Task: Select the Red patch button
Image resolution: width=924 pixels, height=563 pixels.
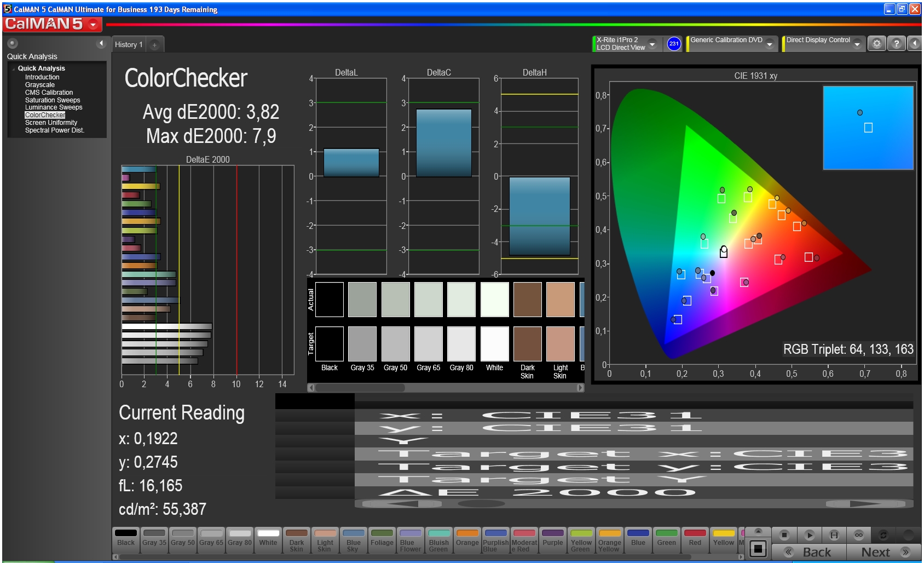Action: tap(695, 540)
